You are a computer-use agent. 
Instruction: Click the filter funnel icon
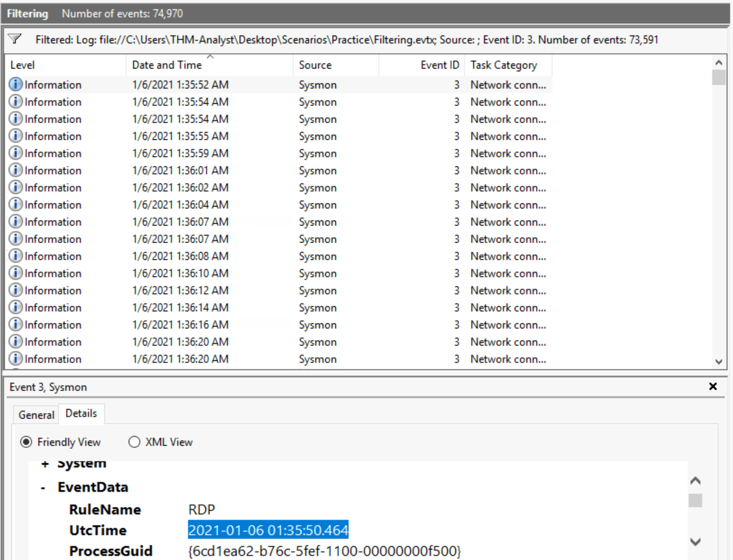pyautogui.click(x=15, y=39)
